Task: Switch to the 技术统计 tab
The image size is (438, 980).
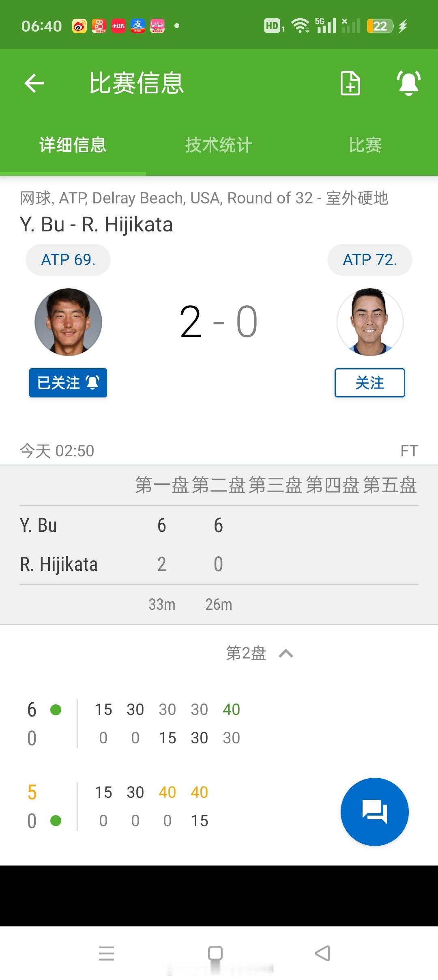Action: 219,145
